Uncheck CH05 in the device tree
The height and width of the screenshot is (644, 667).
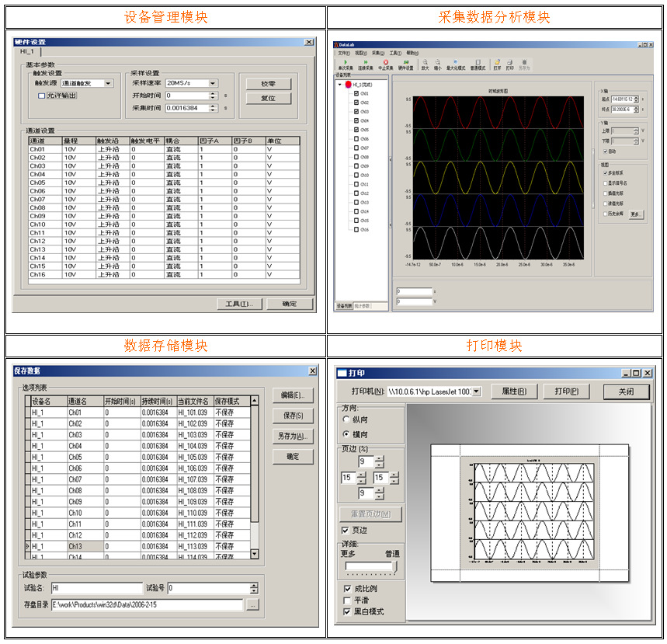356,130
